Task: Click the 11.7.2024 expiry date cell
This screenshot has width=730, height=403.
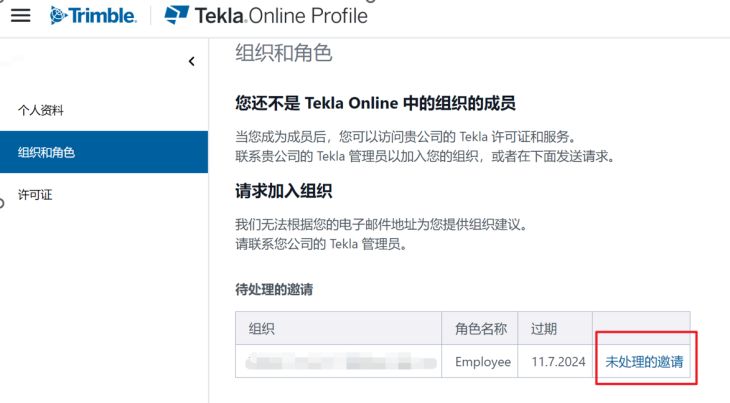Action: click(556, 361)
